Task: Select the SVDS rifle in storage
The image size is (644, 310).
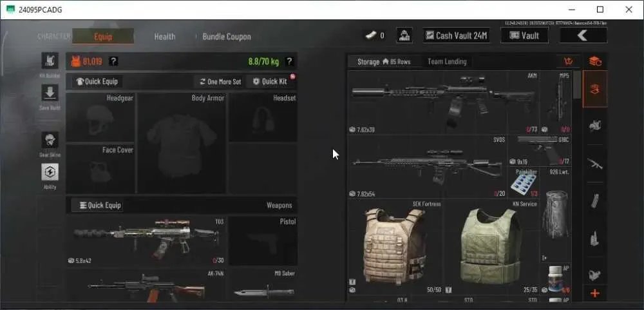Action: point(427,166)
